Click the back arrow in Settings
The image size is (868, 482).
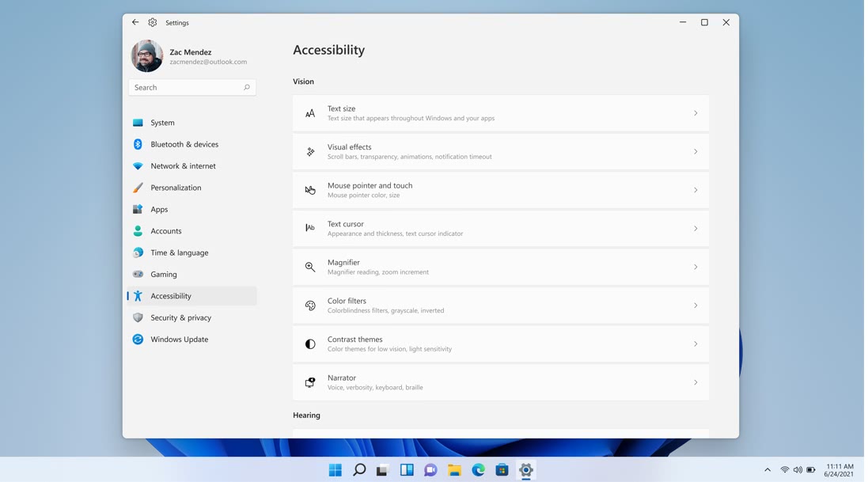[x=135, y=22]
